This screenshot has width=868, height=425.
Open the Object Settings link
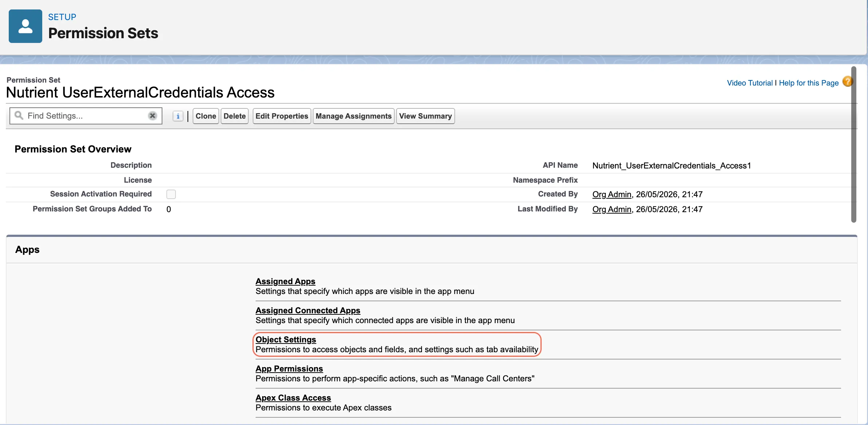(x=286, y=339)
